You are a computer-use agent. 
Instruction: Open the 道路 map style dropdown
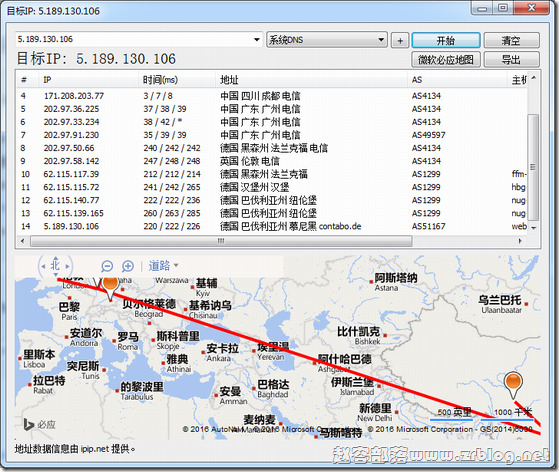point(163,266)
